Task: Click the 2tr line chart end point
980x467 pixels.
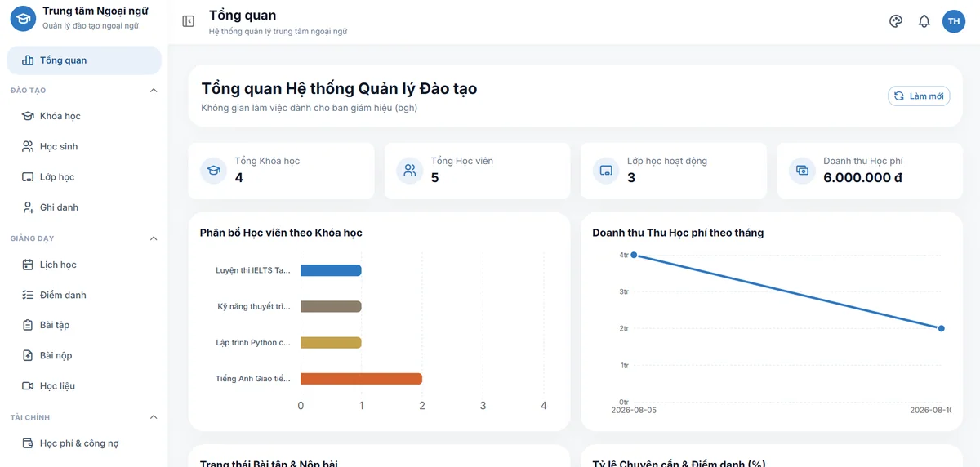Action: click(x=941, y=328)
